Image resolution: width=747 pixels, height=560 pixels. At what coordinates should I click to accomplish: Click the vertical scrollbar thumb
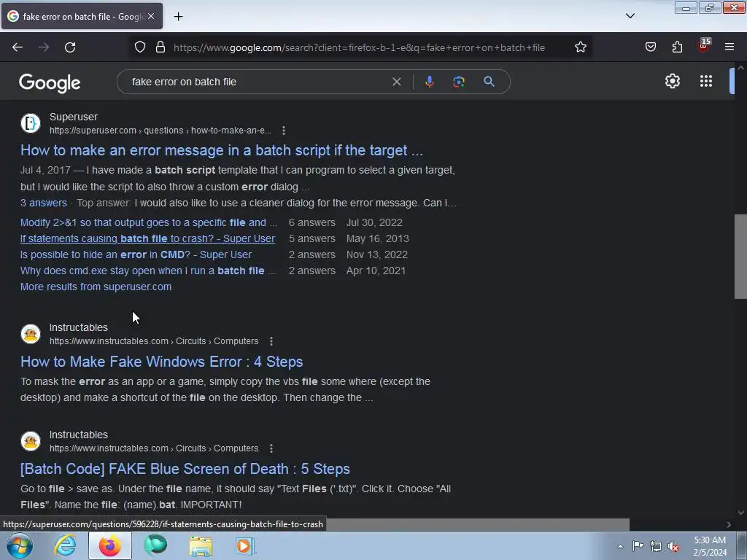point(740,257)
